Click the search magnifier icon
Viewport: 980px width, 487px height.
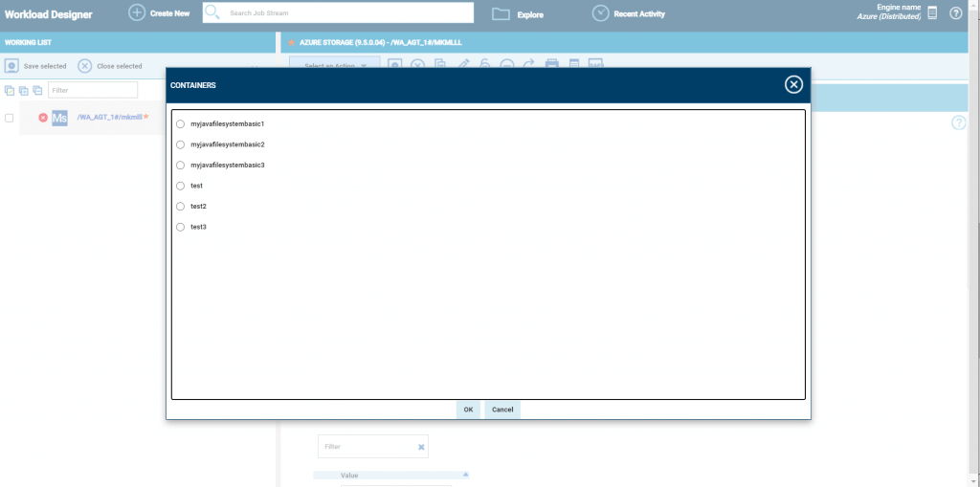212,12
